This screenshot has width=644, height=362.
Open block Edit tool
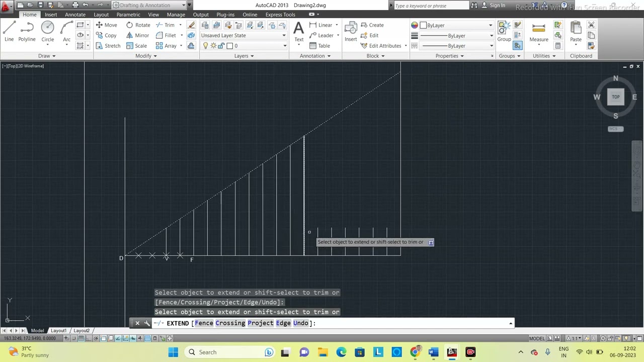pos(370,36)
